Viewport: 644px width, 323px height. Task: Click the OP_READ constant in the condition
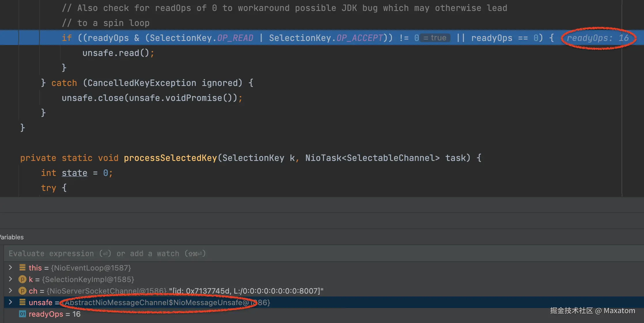tap(235, 38)
